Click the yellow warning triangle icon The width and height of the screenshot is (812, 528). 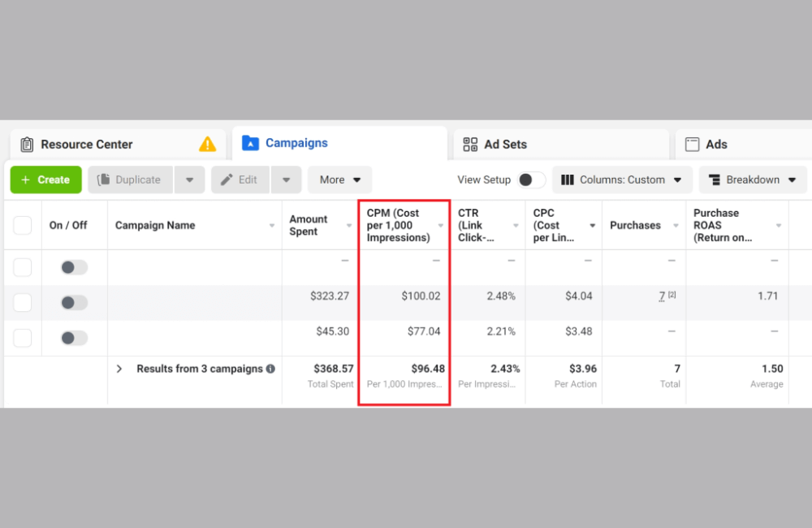coord(207,144)
